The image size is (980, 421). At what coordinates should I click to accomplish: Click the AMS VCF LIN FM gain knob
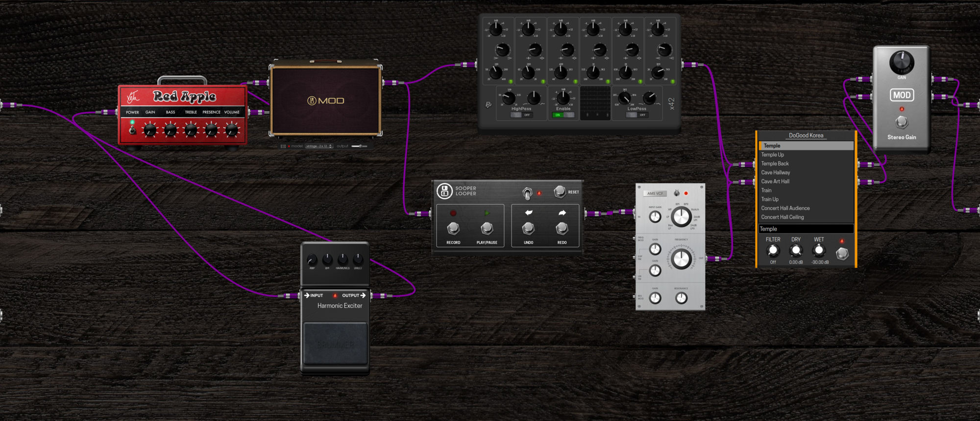tap(655, 270)
